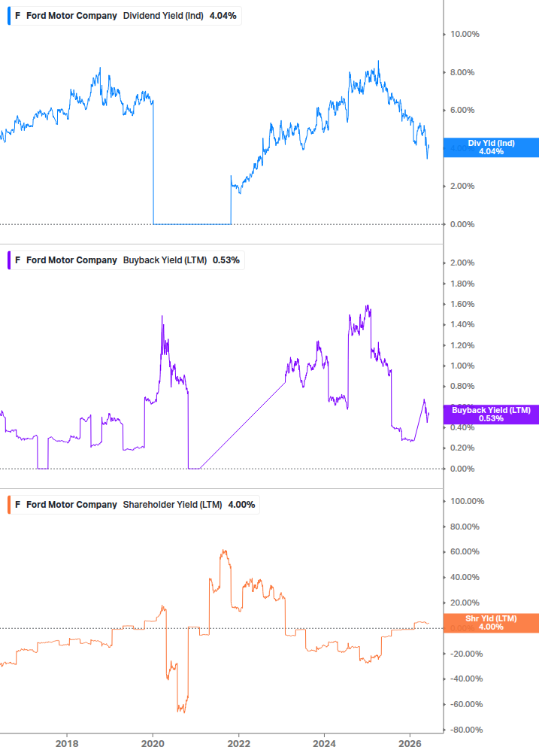Click the orange Shr Yld (LTM) 4.00% value tag
This screenshot has width=539, height=756.
491,623
